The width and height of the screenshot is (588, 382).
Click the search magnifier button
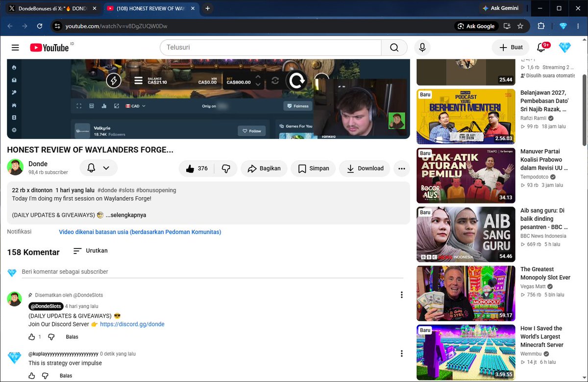(x=394, y=48)
